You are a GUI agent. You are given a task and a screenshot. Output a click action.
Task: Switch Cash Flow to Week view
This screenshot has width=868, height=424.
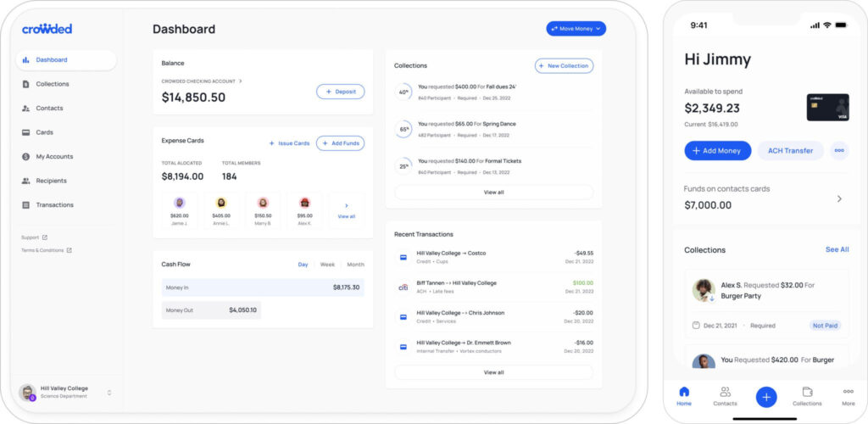[326, 265]
